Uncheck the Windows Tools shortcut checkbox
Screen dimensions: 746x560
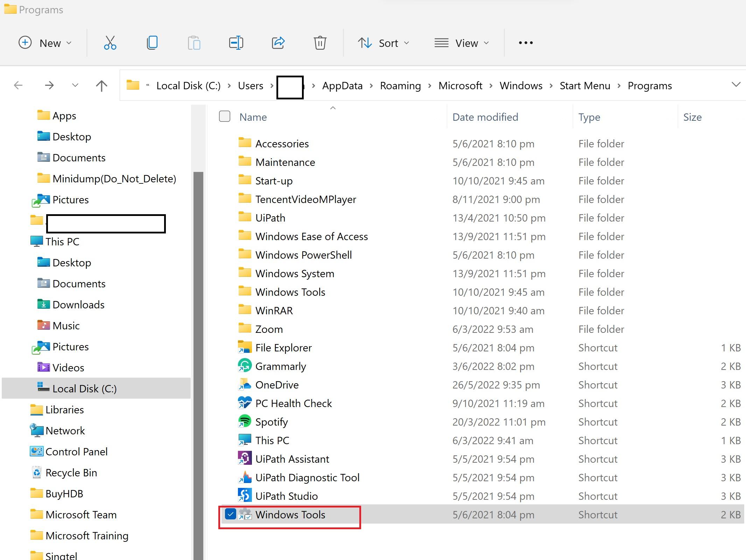[230, 514]
